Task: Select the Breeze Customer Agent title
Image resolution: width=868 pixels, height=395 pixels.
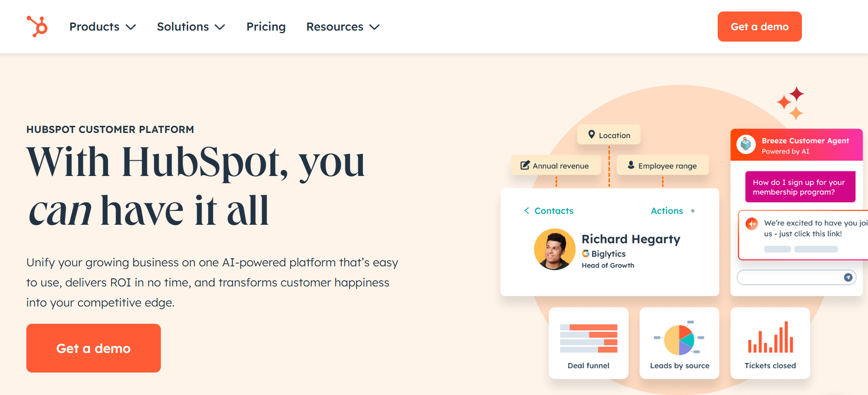Action: pos(805,141)
